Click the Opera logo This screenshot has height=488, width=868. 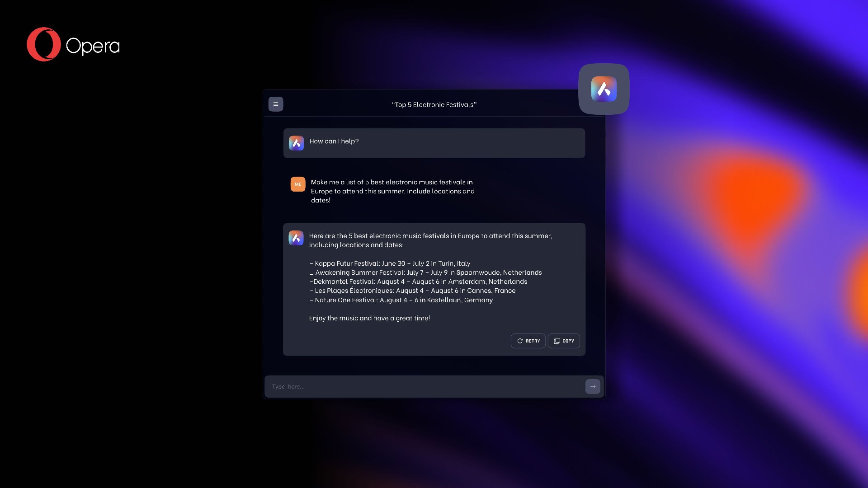(73, 45)
